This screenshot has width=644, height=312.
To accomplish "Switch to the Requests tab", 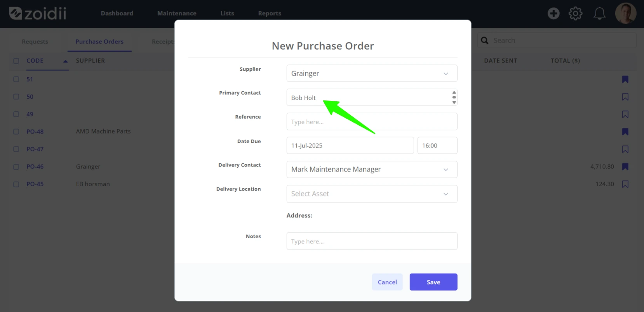I will click(35, 42).
